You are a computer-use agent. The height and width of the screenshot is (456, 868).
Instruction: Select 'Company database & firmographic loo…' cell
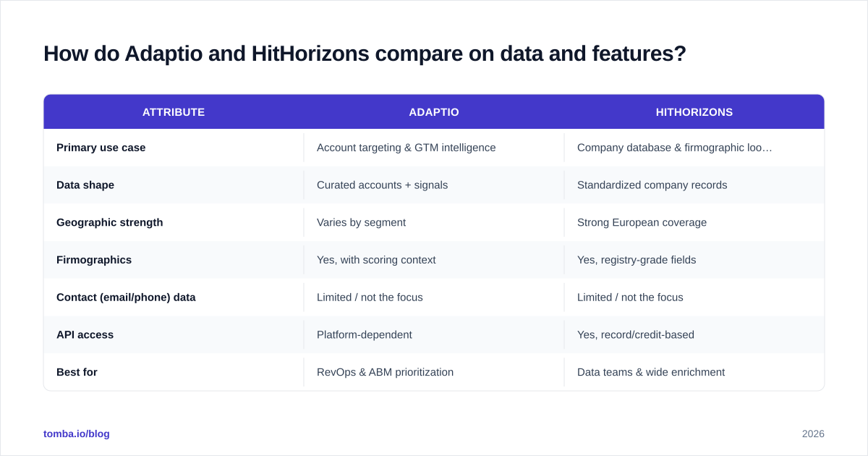click(675, 148)
